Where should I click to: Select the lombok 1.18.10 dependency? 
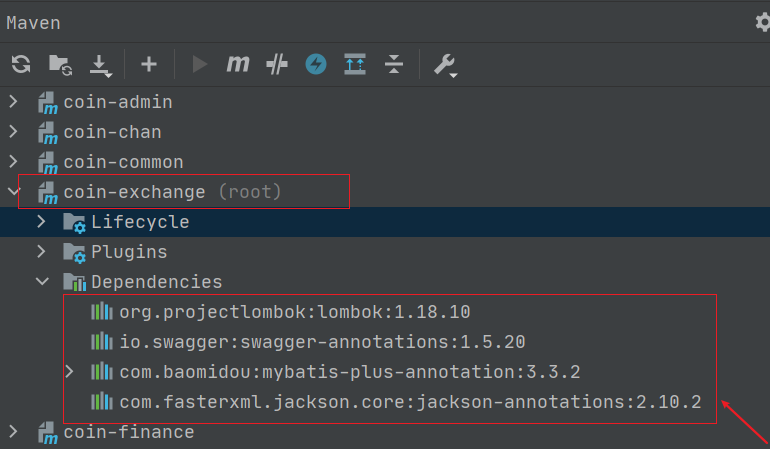pos(294,312)
